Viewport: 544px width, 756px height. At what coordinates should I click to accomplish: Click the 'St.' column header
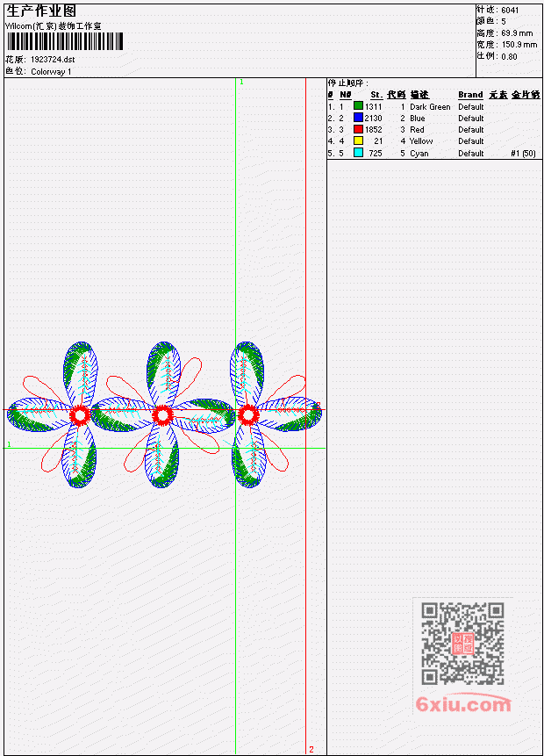(376, 95)
